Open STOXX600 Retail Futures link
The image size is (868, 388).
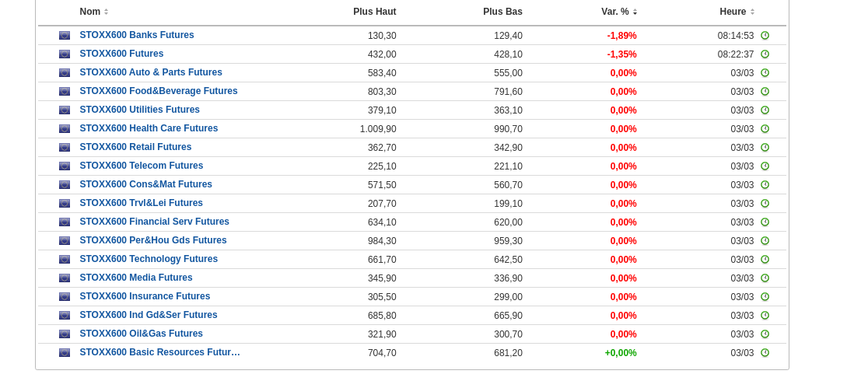pos(135,147)
